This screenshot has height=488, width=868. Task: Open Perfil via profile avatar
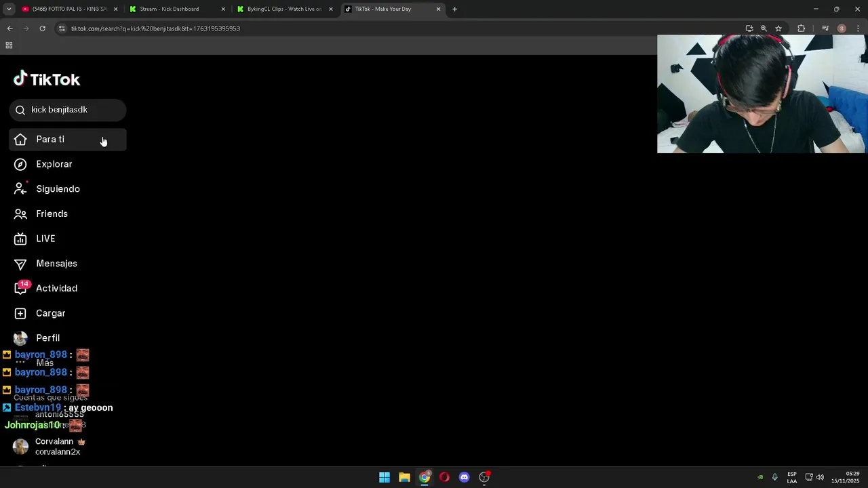click(x=20, y=338)
